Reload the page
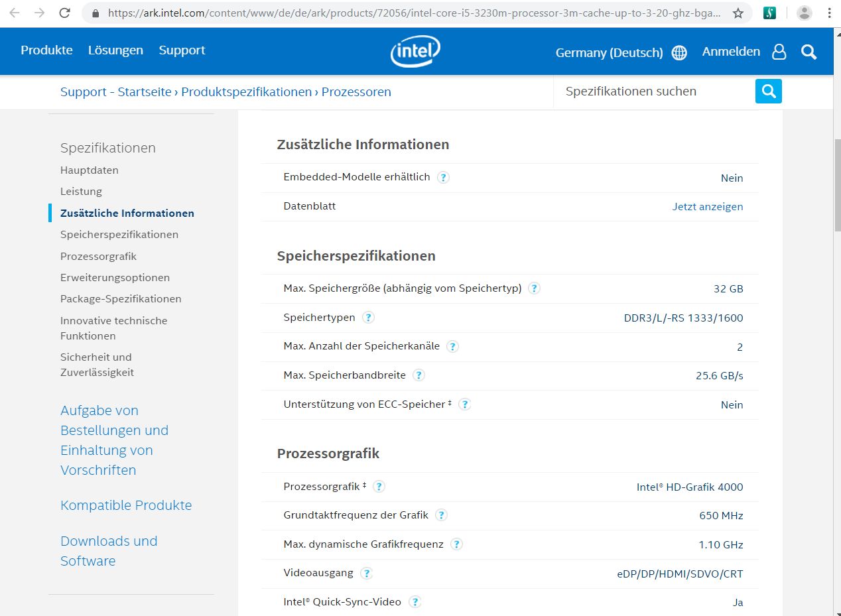 click(x=64, y=13)
